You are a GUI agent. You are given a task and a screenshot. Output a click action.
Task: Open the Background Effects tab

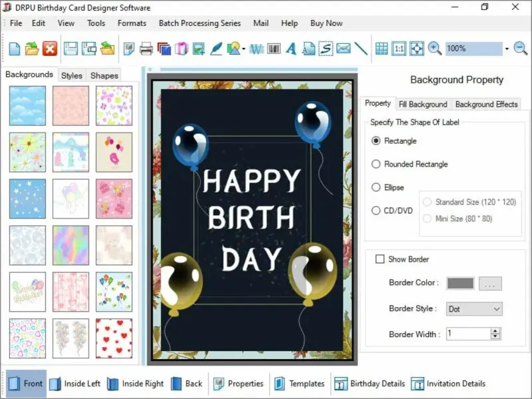tap(486, 104)
